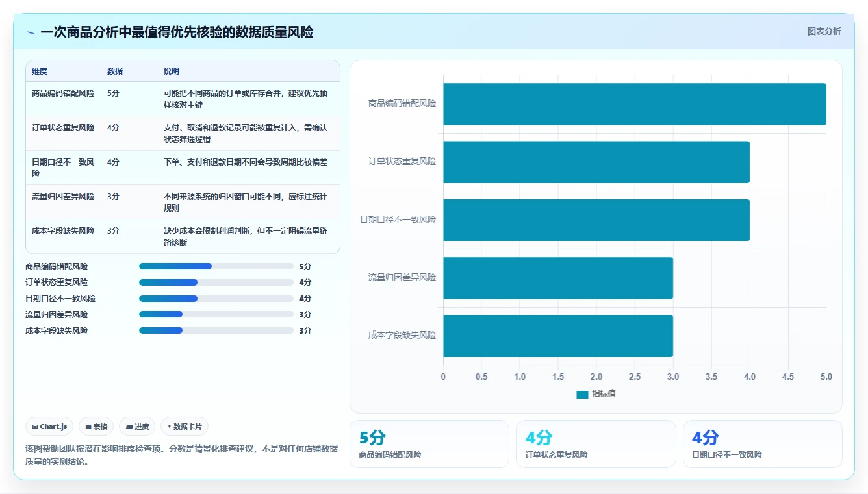868x494 pixels.
Task: Click the 5分 value beside the top progress bar
Action: [305, 266]
